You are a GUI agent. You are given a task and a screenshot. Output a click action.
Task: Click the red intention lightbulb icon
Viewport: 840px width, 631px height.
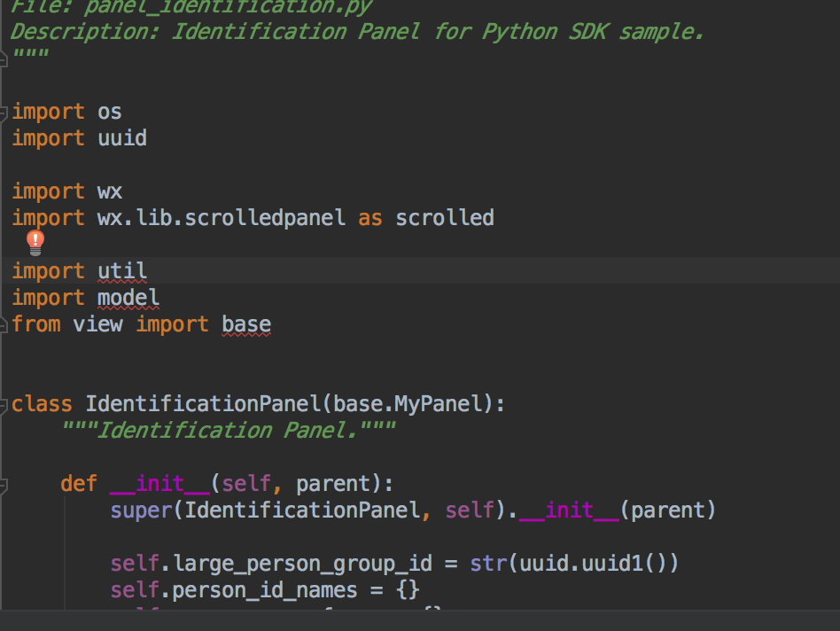coord(35,243)
